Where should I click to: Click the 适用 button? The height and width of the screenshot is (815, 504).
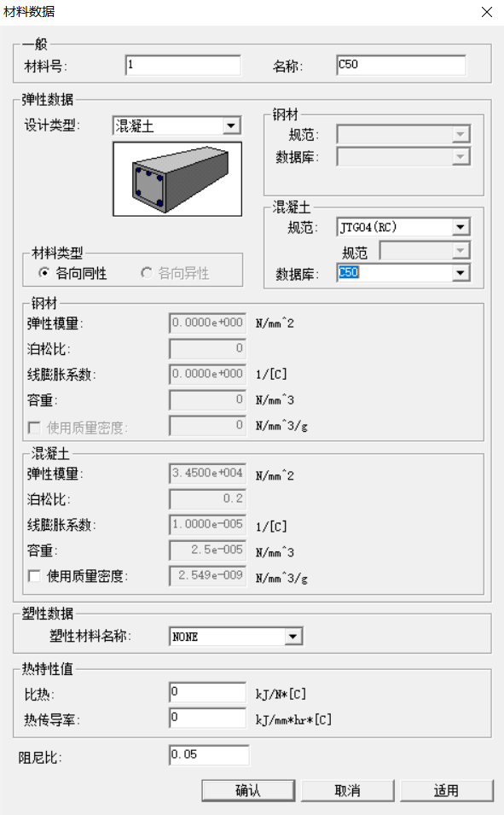446,790
